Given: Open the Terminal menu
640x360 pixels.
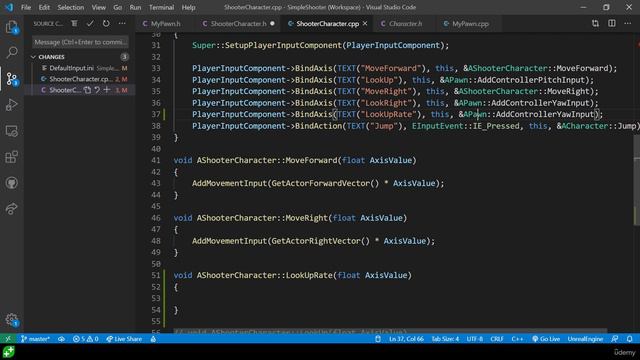Looking at the screenshot, I should pyautogui.click(x=161, y=7).
